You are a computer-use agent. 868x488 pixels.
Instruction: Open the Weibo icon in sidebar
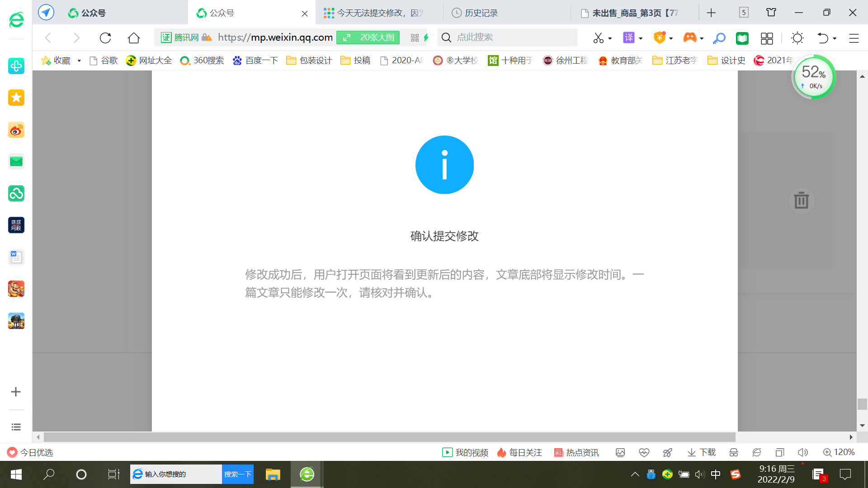coord(16,130)
